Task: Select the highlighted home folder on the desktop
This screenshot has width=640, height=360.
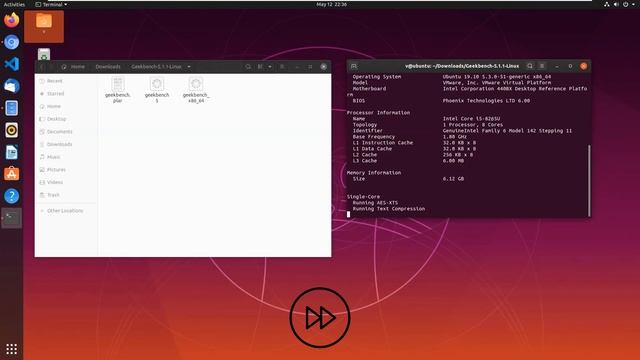Action: [x=44, y=27]
